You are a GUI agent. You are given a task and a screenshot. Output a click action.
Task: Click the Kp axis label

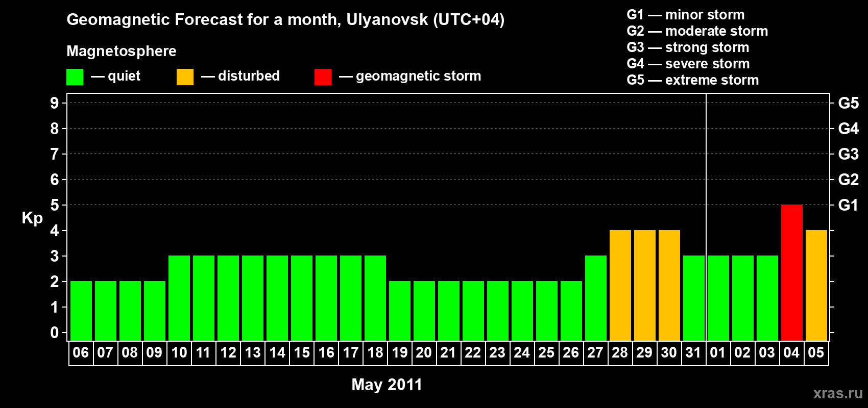pyautogui.click(x=32, y=218)
